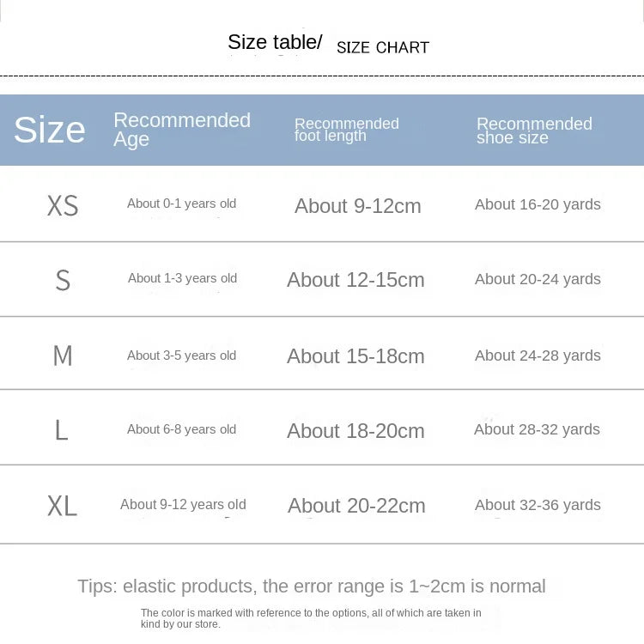
Task: Click 'About 24-28 yards' shoe size cell
Action: 538,355
